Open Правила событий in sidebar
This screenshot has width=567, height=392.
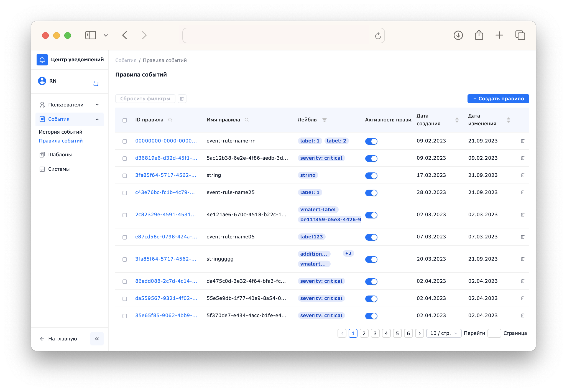[61, 141]
